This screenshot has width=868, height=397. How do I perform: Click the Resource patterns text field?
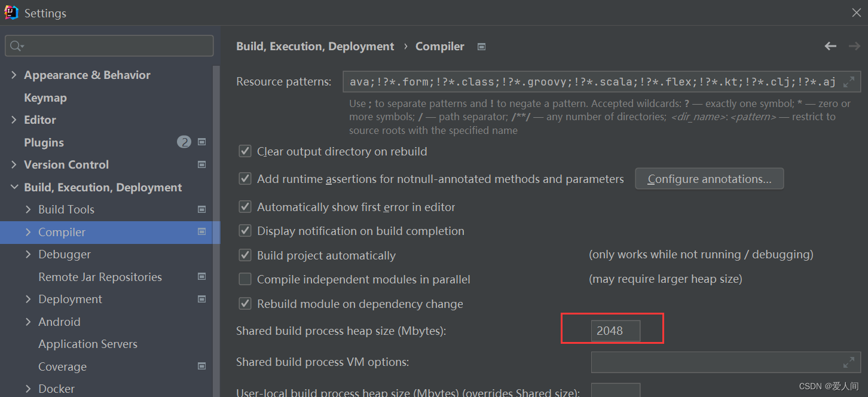[602, 82]
